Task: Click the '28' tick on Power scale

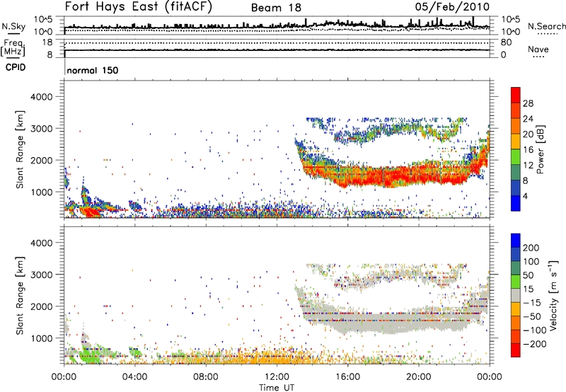Action: tap(528, 103)
